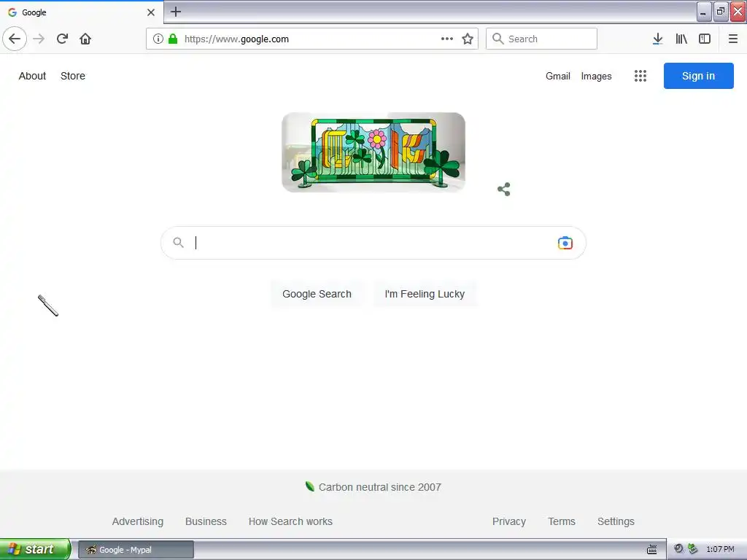Screen dimensions: 747x560
Task: Select Google - Mypal taskbar button
Action: pyautogui.click(x=136, y=550)
